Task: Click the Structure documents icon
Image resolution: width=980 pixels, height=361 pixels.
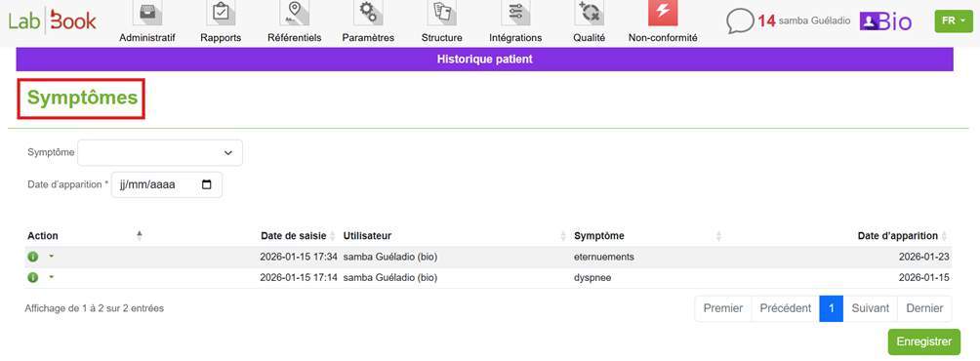Action: (442, 13)
